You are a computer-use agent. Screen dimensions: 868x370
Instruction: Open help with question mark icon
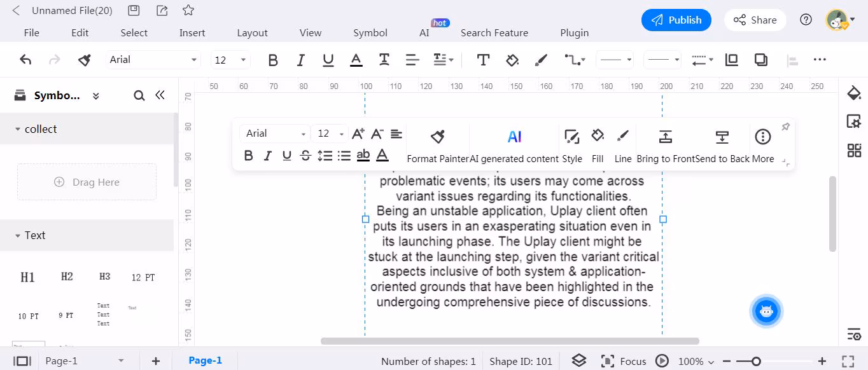(806, 20)
